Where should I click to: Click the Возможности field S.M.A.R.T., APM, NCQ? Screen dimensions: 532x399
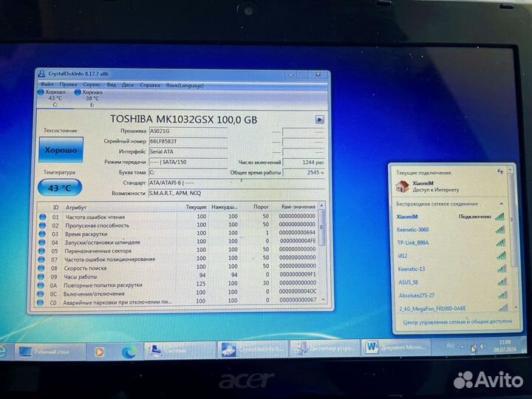236,194
